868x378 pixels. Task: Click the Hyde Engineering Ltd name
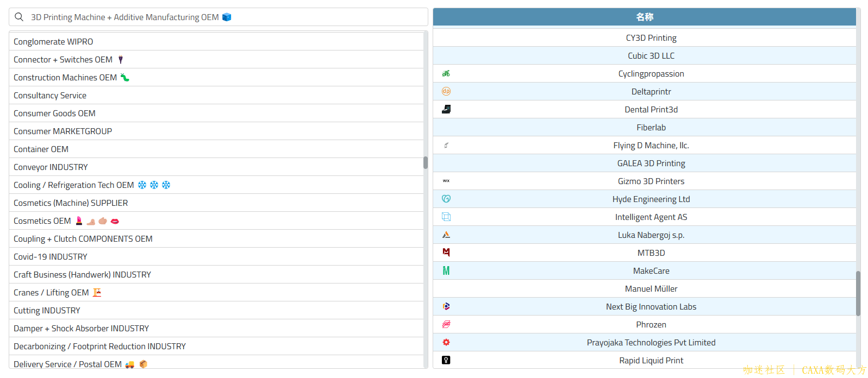pos(651,199)
